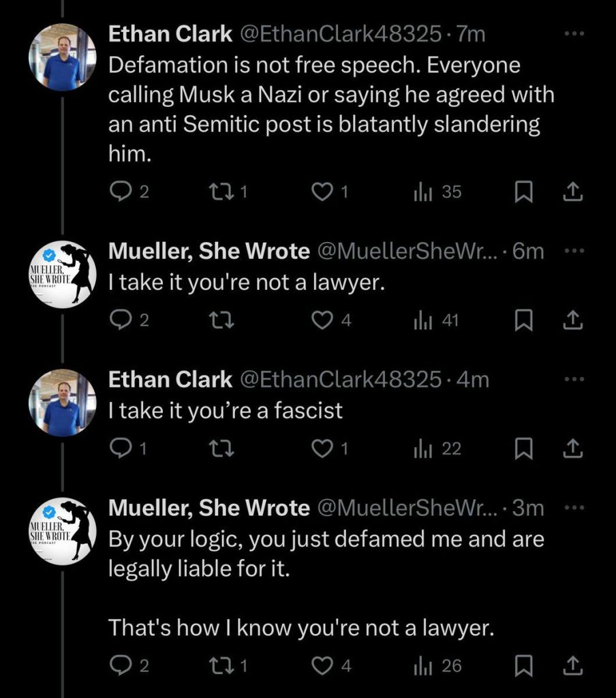
Task: Like the 'I take it you're not a lawyer' tweet
Action: pyautogui.click(x=320, y=320)
